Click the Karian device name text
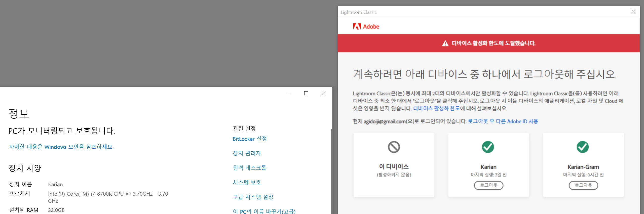This screenshot has width=644, height=214. click(x=488, y=167)
